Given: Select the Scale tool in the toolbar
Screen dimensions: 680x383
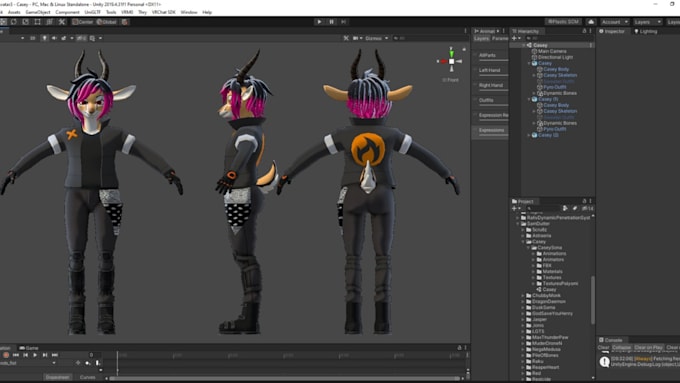Looking at the screenshot, I should [x=26, y=22].
